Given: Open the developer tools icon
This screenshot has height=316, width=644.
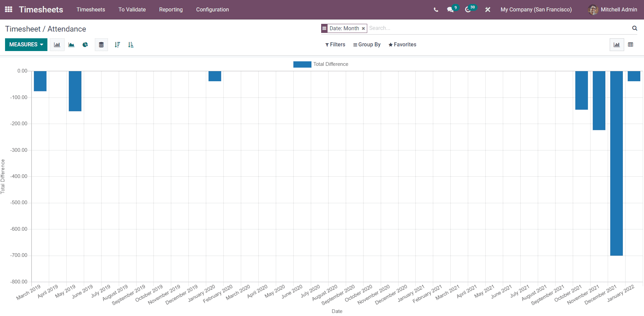Looking at the screenshot, I should [487, 10].
